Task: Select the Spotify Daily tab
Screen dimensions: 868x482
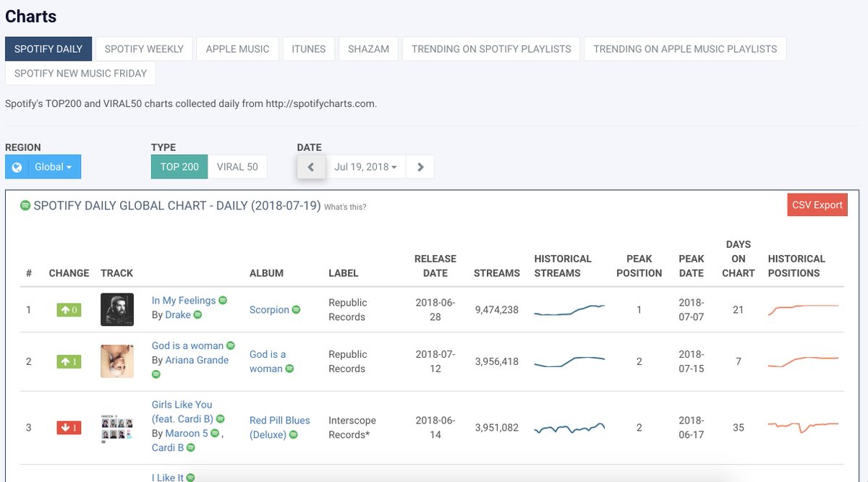Action: pos(48,49)
